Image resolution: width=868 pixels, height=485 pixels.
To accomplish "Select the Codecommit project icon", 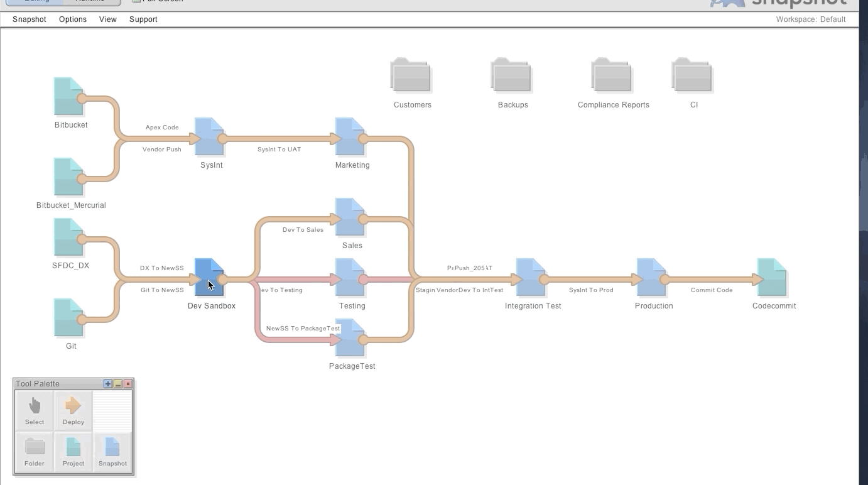I will 772,278.
